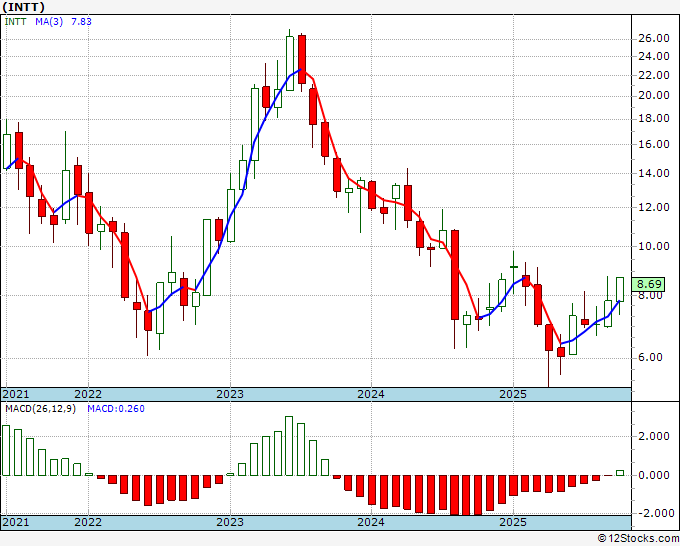Viewport: 680px width, 546px height.
Task: Click the 7.83 moving average value
Action: [x=81, y=21]
